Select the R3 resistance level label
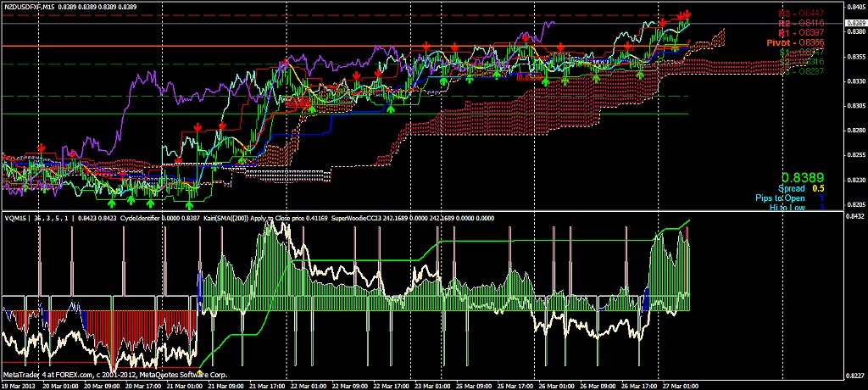The image size is (868, 390). click(801, 13)
